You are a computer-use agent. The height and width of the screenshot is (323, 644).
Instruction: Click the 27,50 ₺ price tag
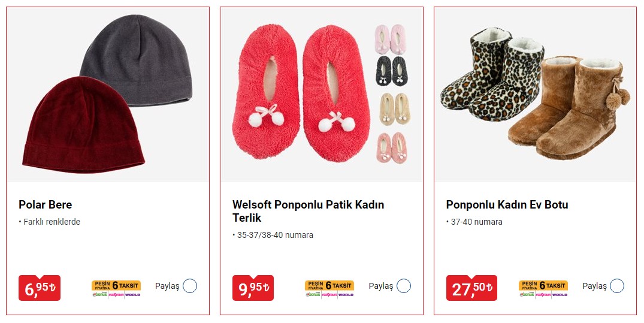pyautogui.click(x=471, y=288)
